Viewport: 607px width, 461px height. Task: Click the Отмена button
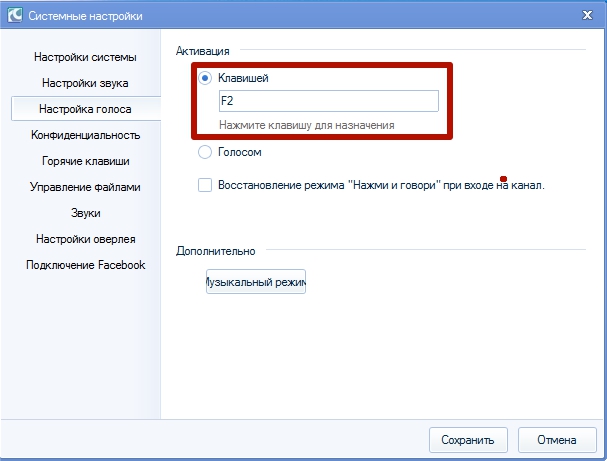tap(556, 439)
